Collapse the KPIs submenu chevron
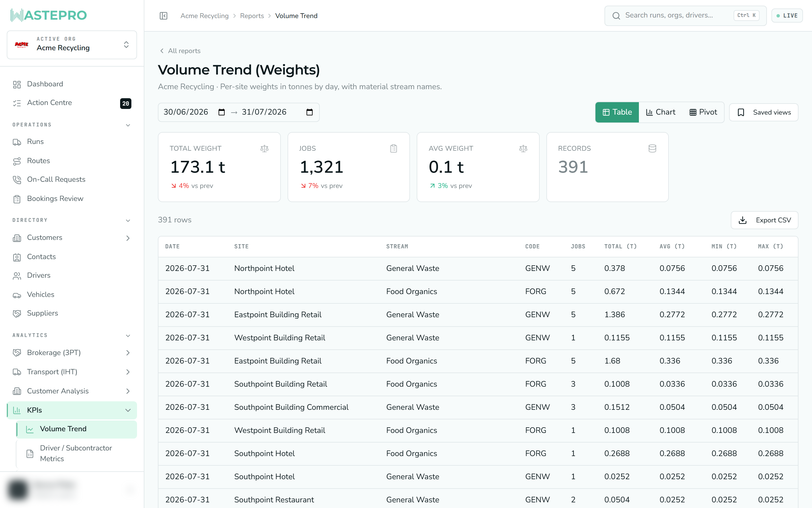812x508 pixels. coord(128,410)
